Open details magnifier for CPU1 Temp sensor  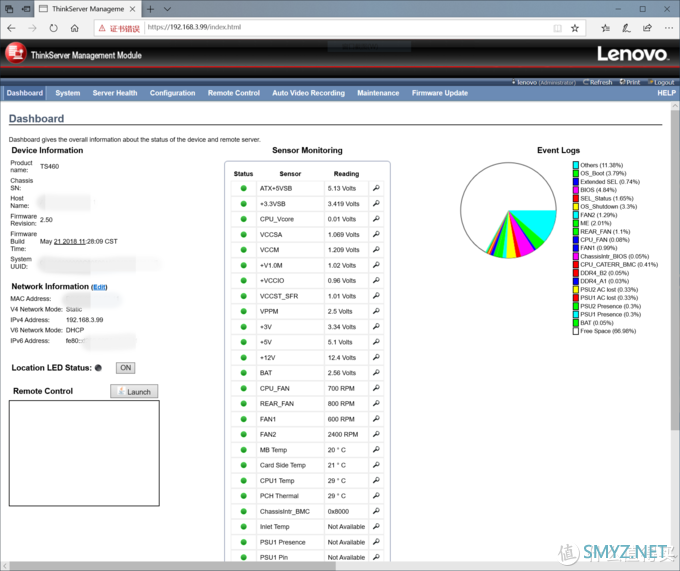point(376,480)
